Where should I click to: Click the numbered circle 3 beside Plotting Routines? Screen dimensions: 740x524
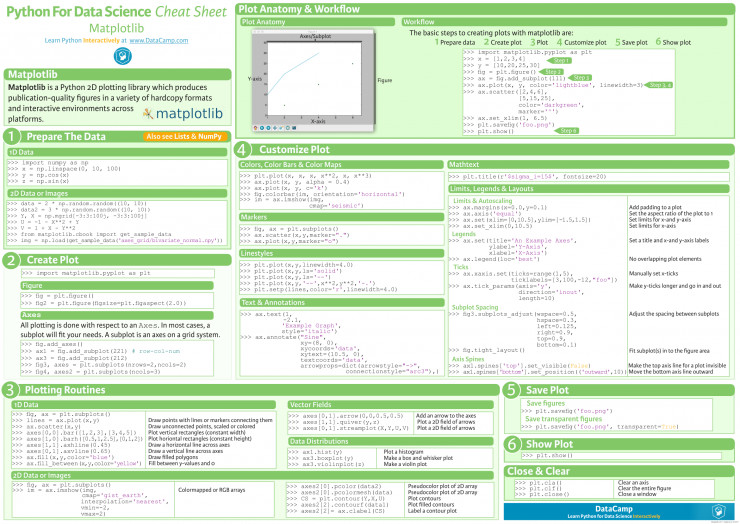point(10,390)
